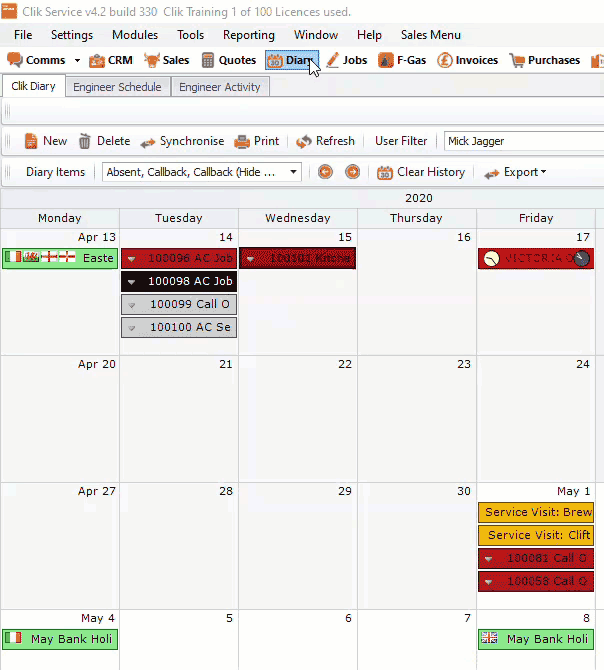Select the day cell numbered 29
604x670 pixels.
coord(298,546)
